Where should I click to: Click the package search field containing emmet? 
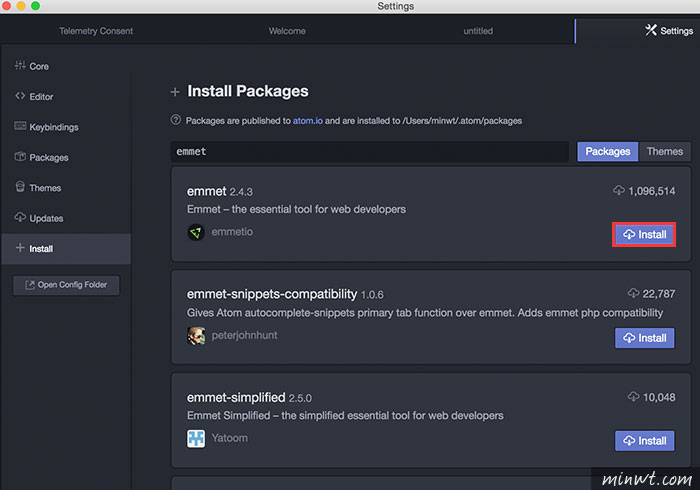[x=370, y=152]
